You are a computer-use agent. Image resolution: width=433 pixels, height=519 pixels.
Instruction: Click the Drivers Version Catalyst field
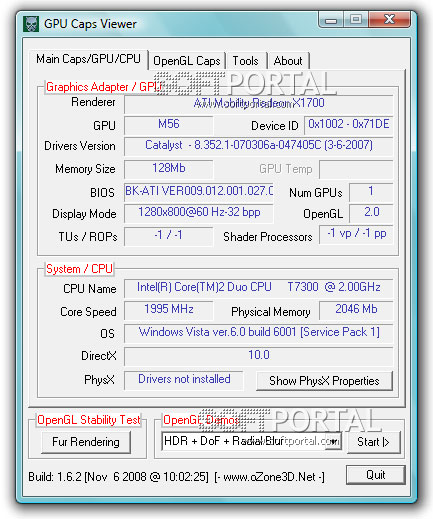259,146
